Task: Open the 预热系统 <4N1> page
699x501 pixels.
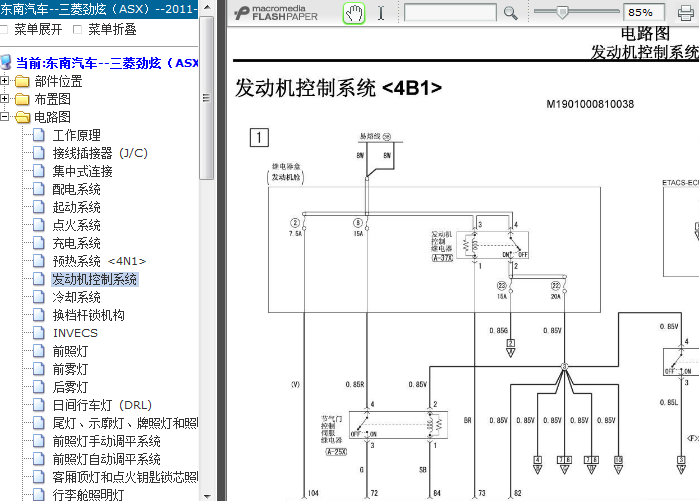Action: pyautogui.click(x=99, y=261)
